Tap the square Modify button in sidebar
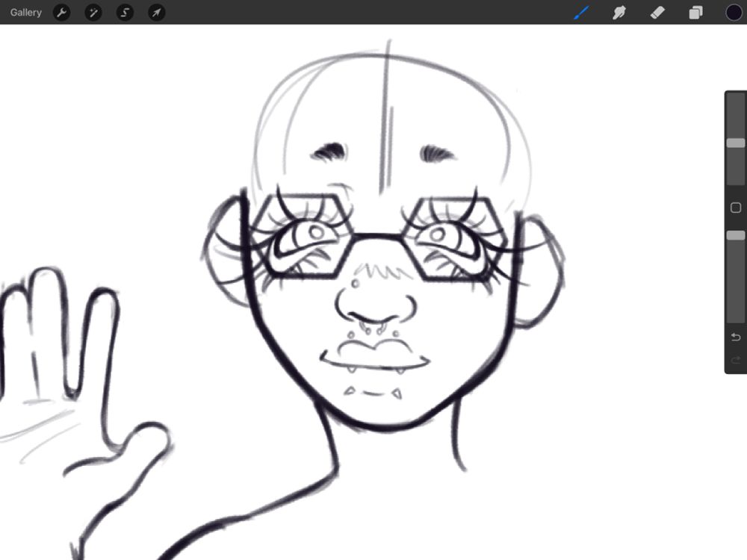 click(x=736, y=208)
